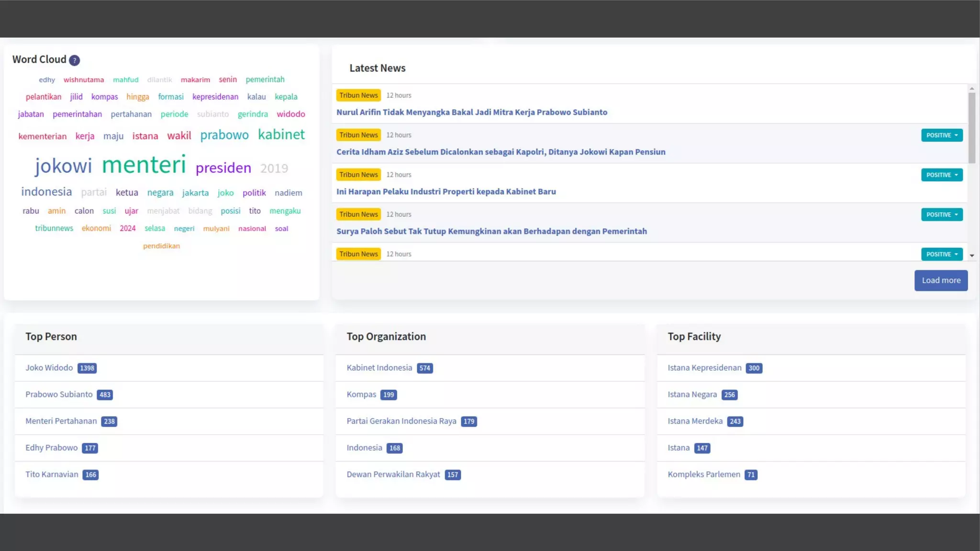Screen dimensions: 980x551
Task: Open POSITIVE dropdown for Surya Paloh article
Action: 941,215
